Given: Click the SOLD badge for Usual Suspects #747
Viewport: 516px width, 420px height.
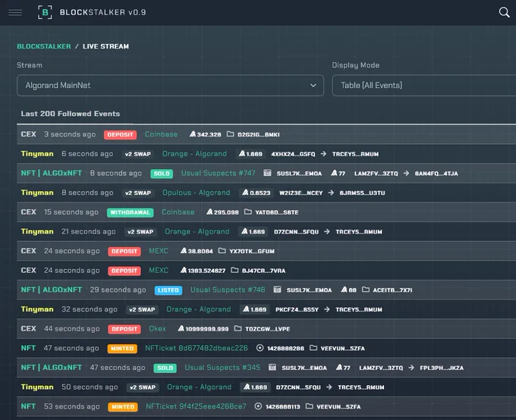Looking at the screenshot, I should pyautogui.click(x=162, y=174).
